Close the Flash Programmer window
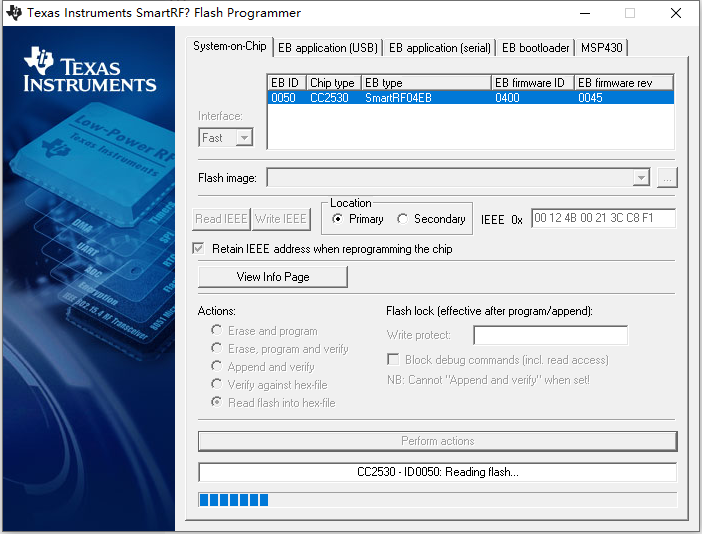This screenshot has height=534, width=702. coord(676,13)
